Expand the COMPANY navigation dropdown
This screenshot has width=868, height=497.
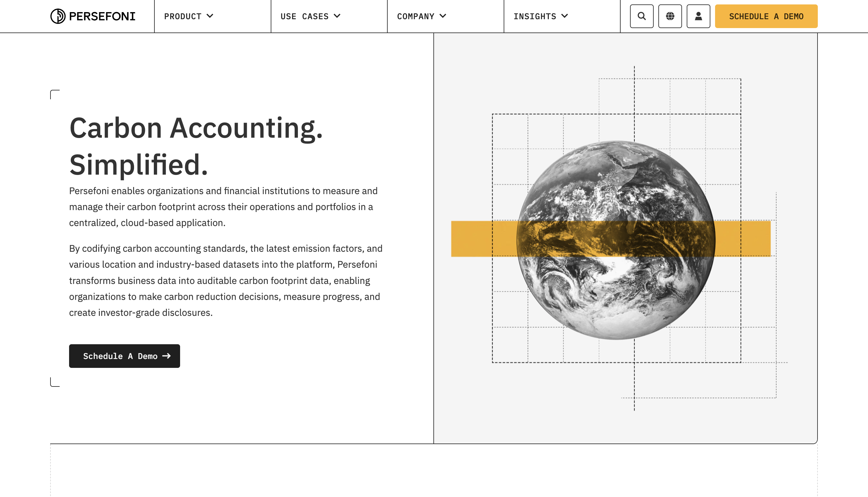pyautogui.click(x=422, y=16)
